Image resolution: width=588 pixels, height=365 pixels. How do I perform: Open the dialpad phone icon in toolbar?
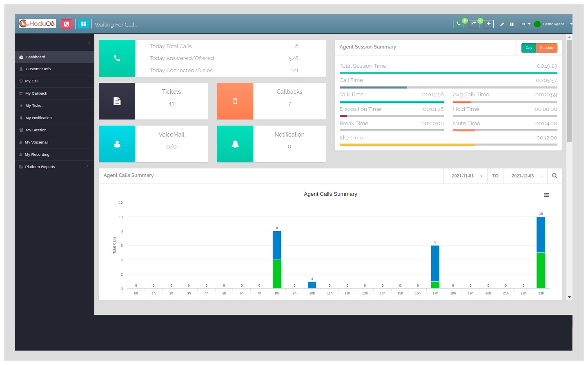[x=458, y=24]
